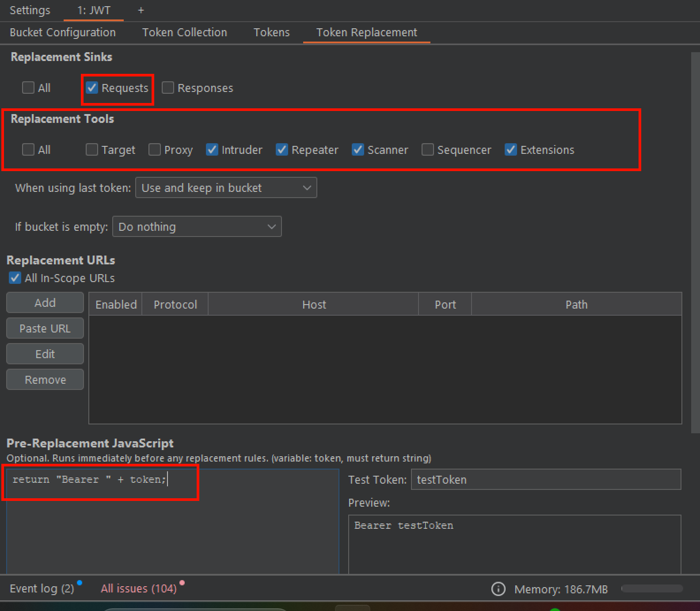The image size is (700, 611).
Task: Click inside the Pre-Replacement JavaScript editor
Action: pos(173,522)
